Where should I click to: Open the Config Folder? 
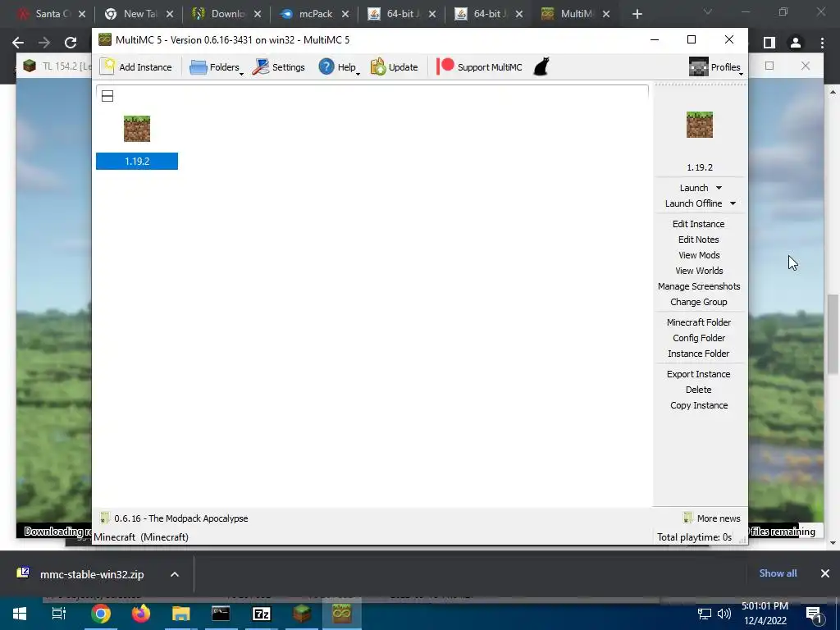(x=699, y=337)
